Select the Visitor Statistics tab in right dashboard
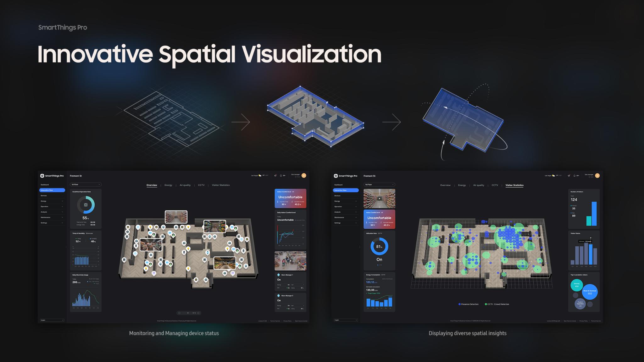644x362 pixels. pos(514,185)
